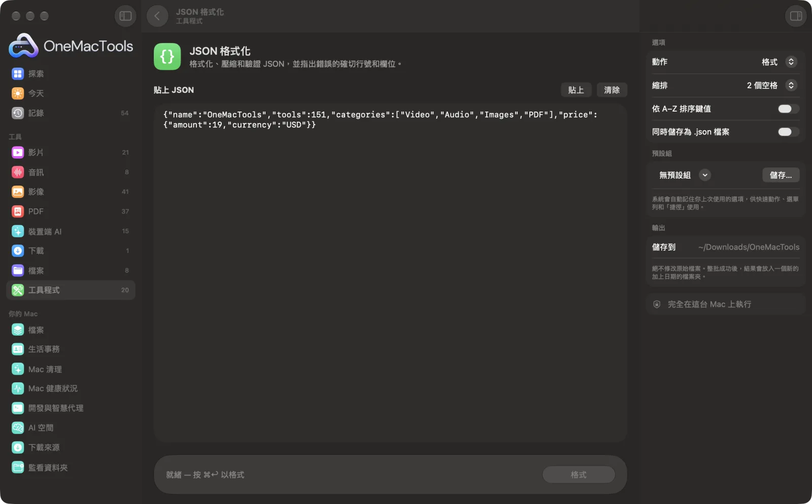Click the 格式 format run button
Image resolution: width=812 pixels, height=504 pixels.
click(x=579, y=475)
